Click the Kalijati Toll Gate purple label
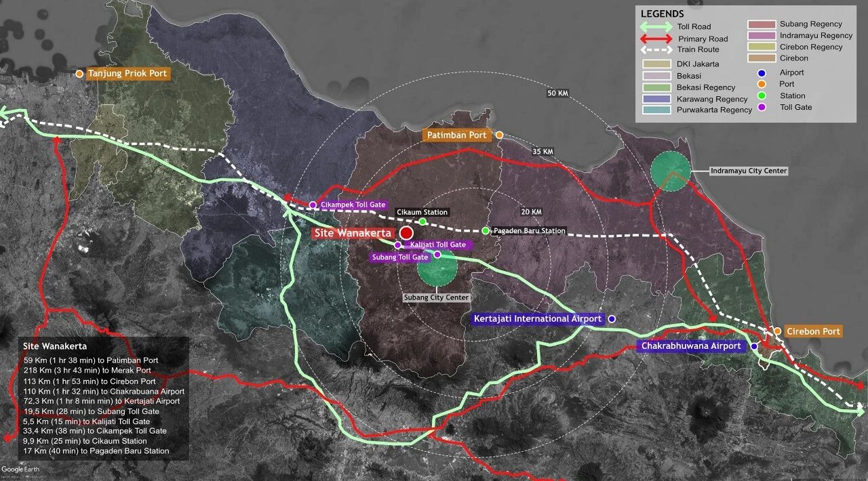 tap(438, 245)
